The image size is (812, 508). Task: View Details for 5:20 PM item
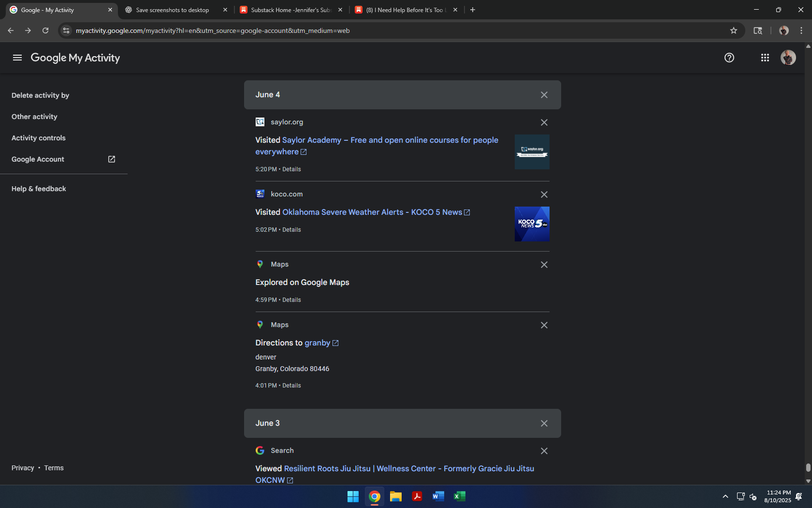pyautogui.click(x=291, y=169)
